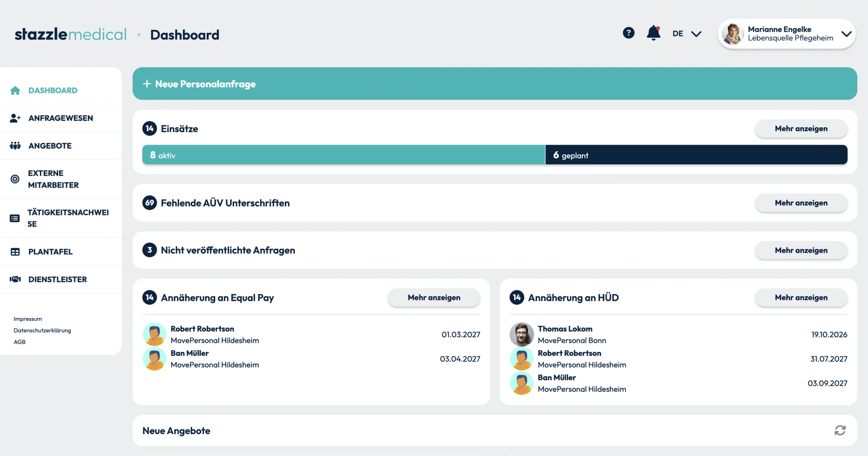This screenshot has width=868, height=456.
Task: Click the 3 badge of Nicht veröffentlichte Anfragen
Action: 150,250
